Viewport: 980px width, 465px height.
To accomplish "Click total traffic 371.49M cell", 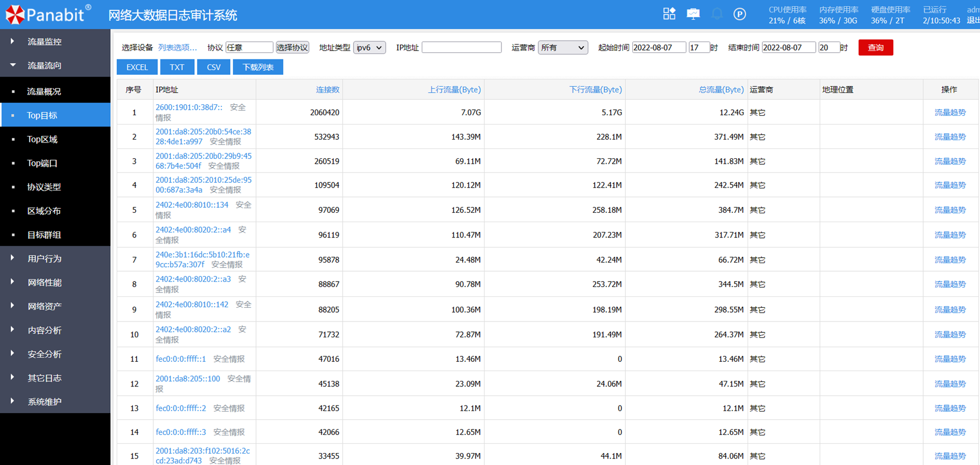I will 686,137.
